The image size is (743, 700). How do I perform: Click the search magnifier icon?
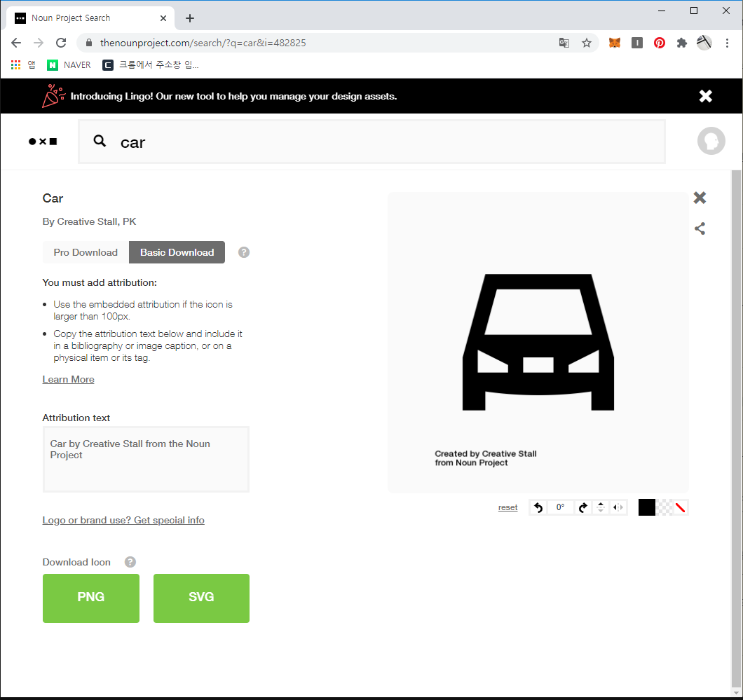(100, 141)
